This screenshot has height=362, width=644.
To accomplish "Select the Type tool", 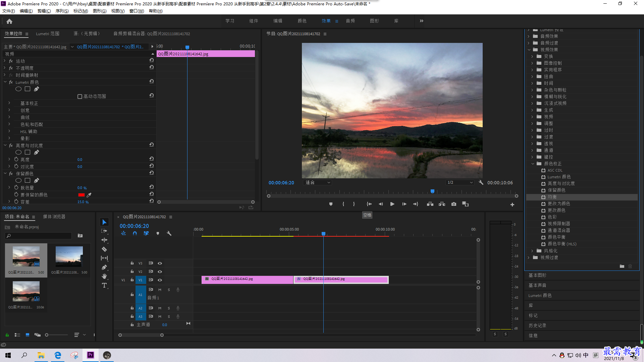I will [104, 285].
